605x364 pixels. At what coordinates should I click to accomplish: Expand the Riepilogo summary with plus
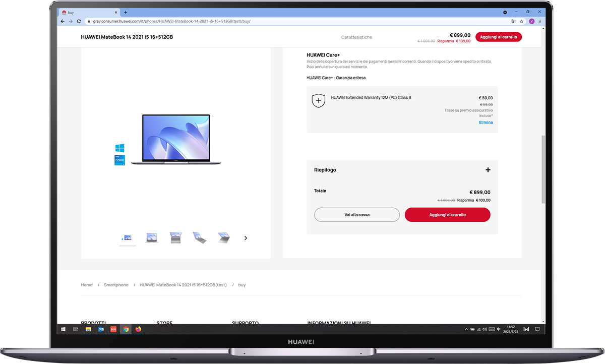488,170
